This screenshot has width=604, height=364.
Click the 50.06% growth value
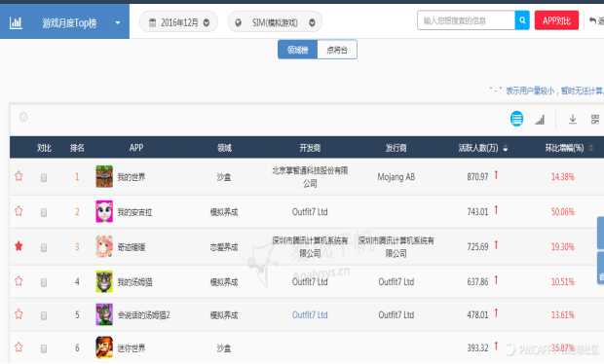coord(562,212)
